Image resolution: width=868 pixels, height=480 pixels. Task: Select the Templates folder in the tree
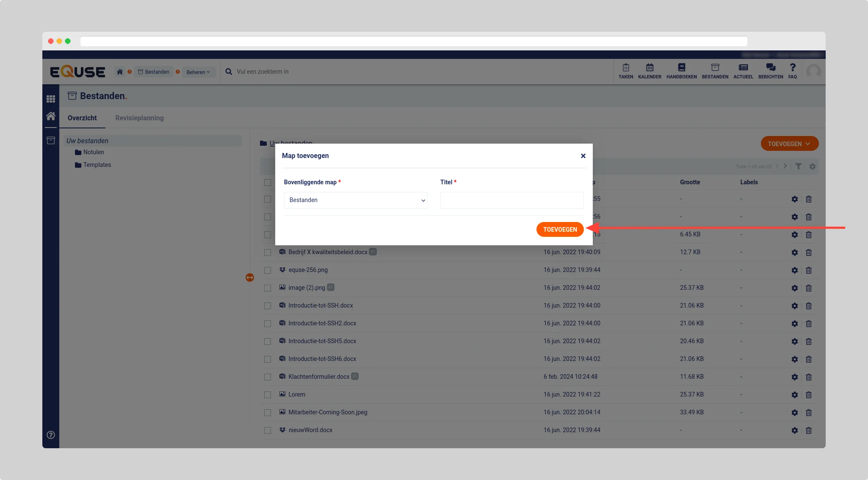click(97, 165)
